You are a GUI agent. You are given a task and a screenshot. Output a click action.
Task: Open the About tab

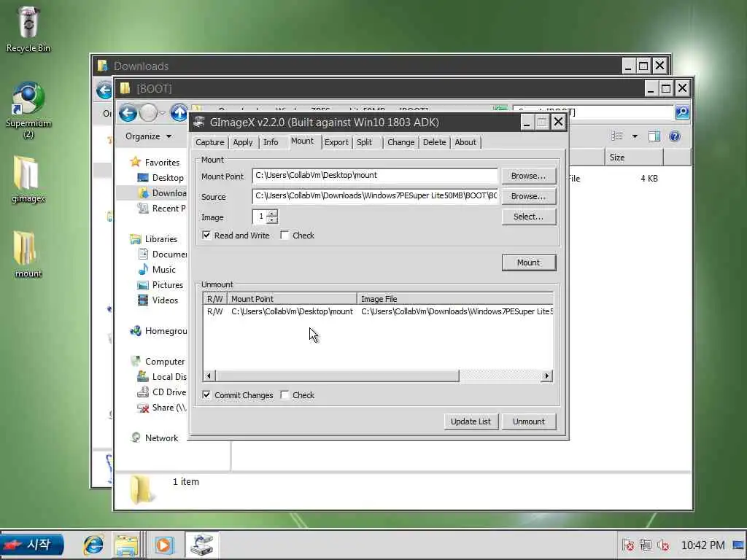coord(465,142)
